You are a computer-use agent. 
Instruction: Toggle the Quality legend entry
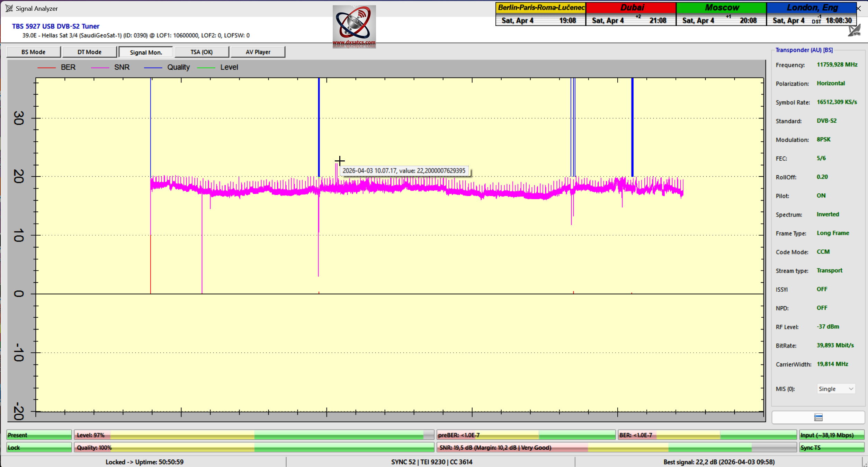pos(178,67)
